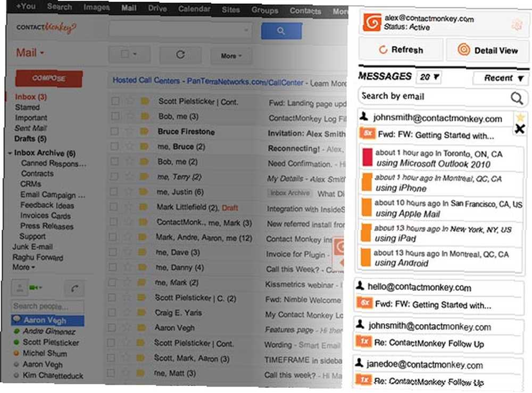The image size is (532, 393).
Task: Open the More actions dropdown
Action: point(231,56)
